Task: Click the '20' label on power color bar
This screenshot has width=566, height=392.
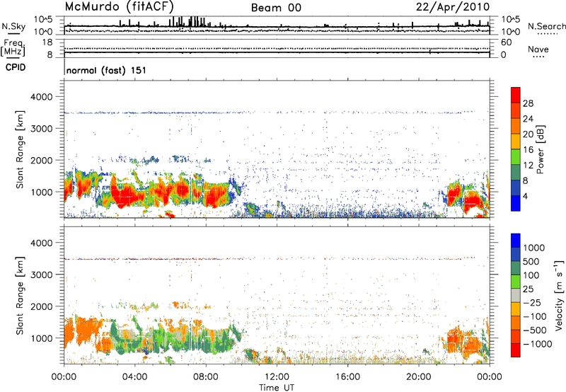Action: click(528, 134)
